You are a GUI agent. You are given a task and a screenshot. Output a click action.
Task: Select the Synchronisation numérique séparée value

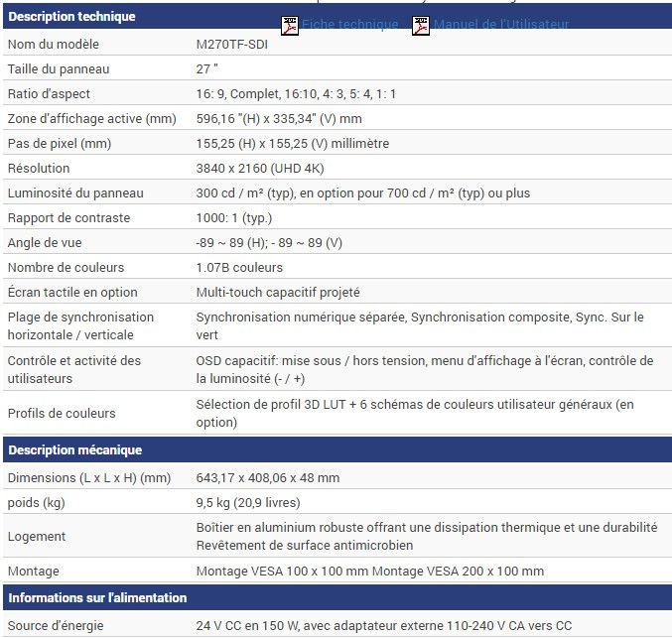[420, 325]
